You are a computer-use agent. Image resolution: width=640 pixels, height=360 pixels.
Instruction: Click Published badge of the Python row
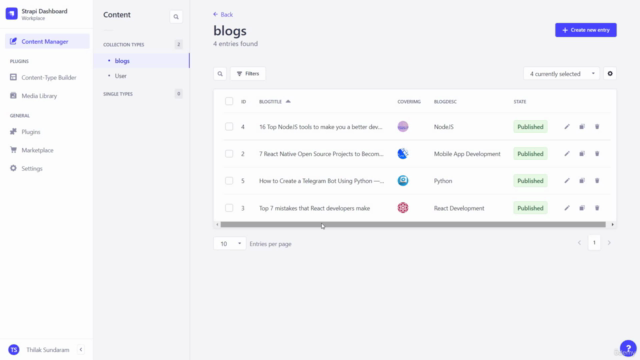click(530, 181)
